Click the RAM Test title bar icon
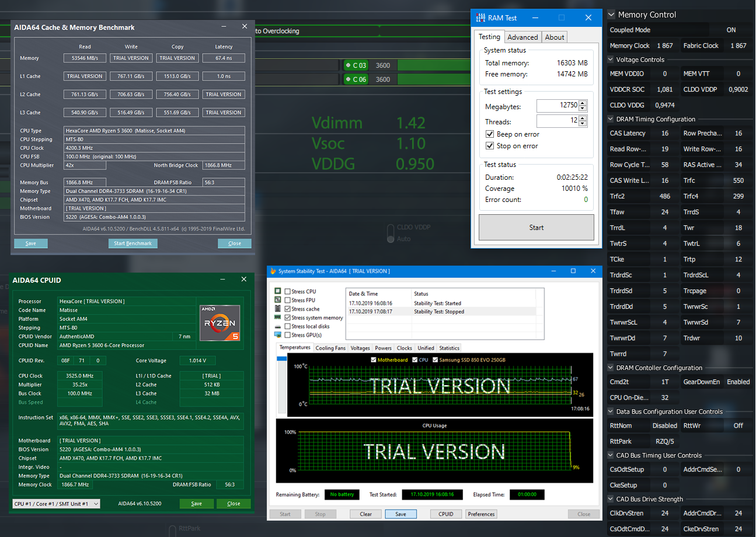 [481, 18]
